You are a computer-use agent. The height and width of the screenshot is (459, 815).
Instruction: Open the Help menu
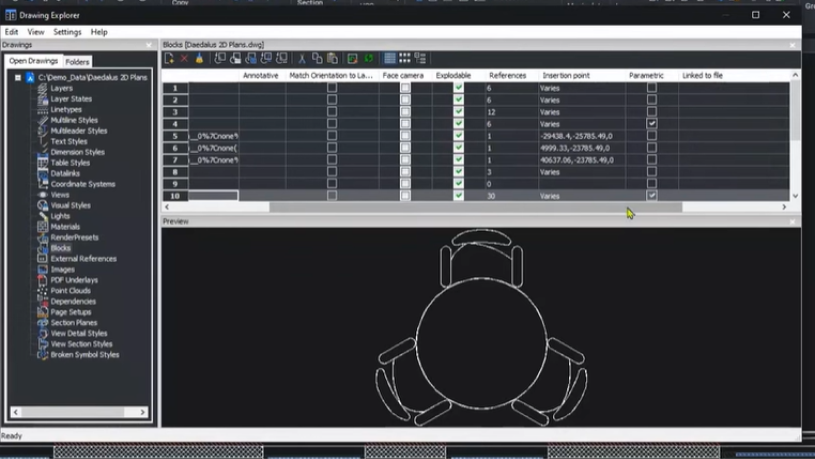tap(99, 32)
